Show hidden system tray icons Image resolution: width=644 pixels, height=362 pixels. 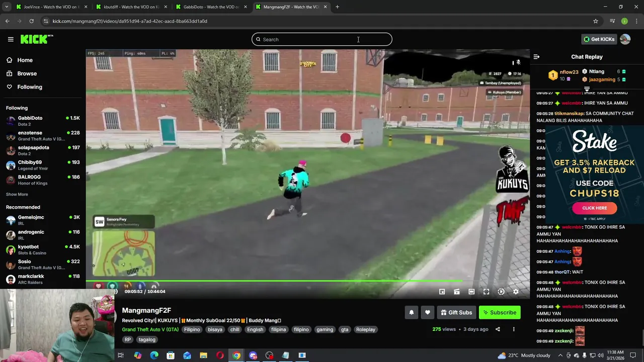click(561, 355)
